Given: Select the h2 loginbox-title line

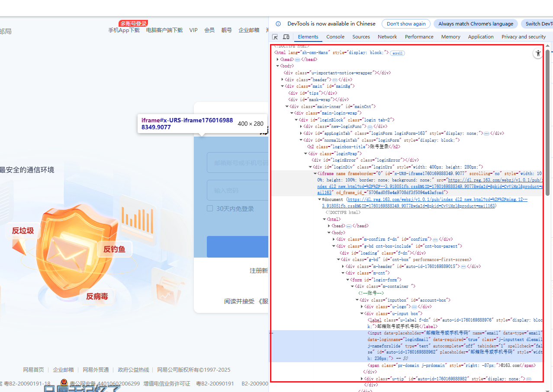Looking at the screenshot, I should (x=354, y=147).
